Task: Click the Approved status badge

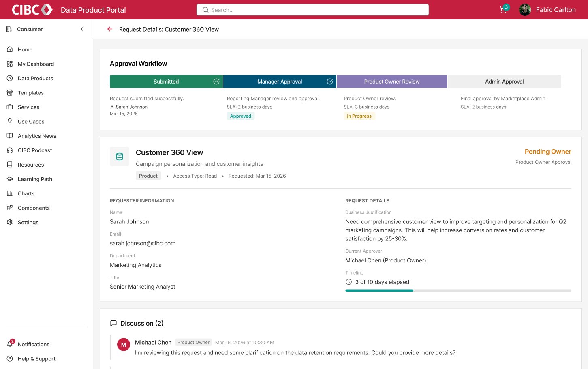Action: (x=241, y=116)
